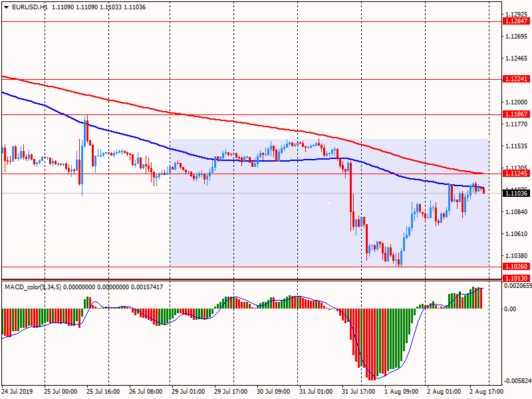Click the 29 Jul 01:00 time axis label
Screen dimensions: 532x399
coord(188,392)
